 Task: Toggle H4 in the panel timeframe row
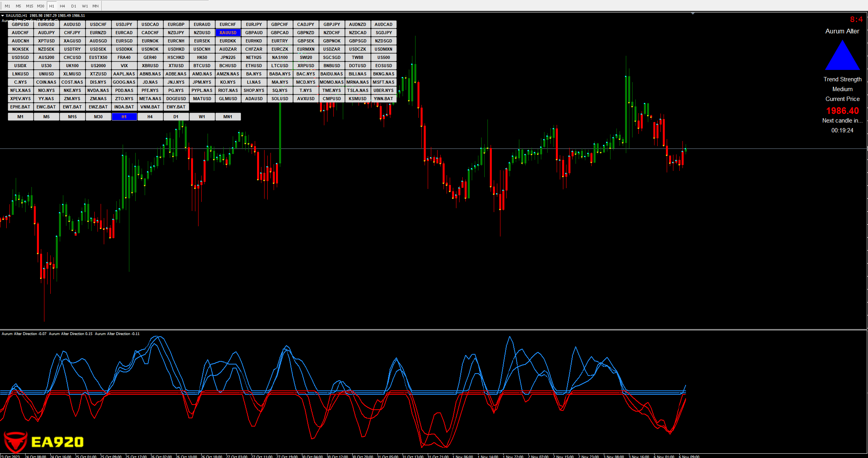[150, 117]
